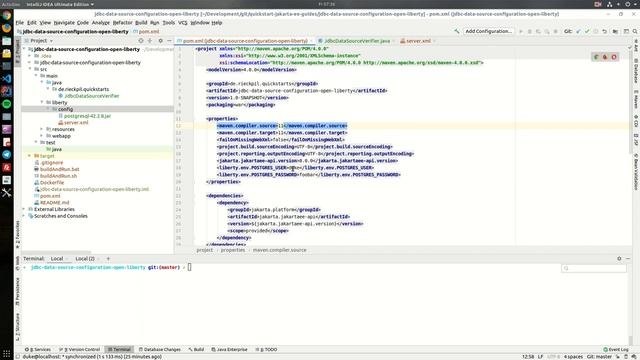Viewport: 640px width, 360px height.
Task: Click the expand-all icon in Project panel header
Action: click(150, 41)
